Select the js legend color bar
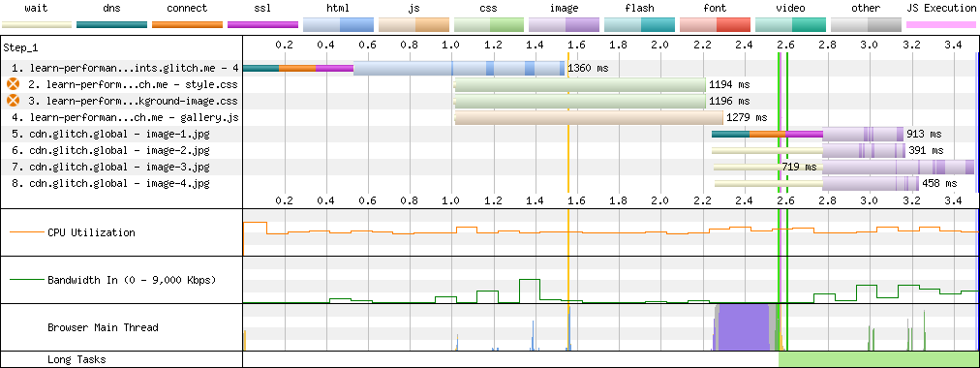 click(x=413, y=25)
